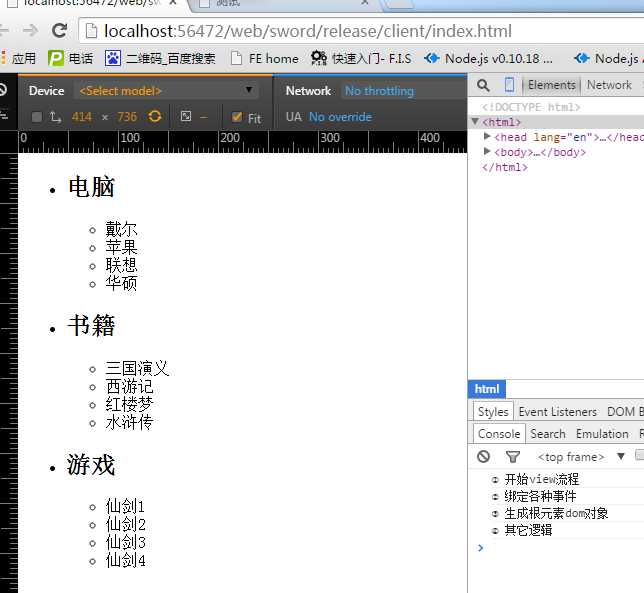Screen dimensions: 644x593
Task: Click the console log 生成根元素dom对象
Action: (x=556, y=513)
